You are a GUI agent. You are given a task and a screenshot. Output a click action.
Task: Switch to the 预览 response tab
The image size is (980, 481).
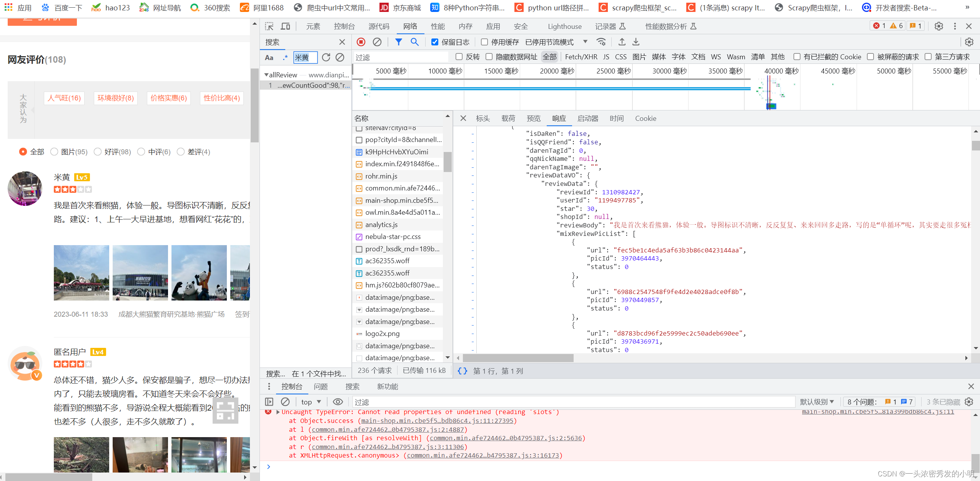coord(534,119)
